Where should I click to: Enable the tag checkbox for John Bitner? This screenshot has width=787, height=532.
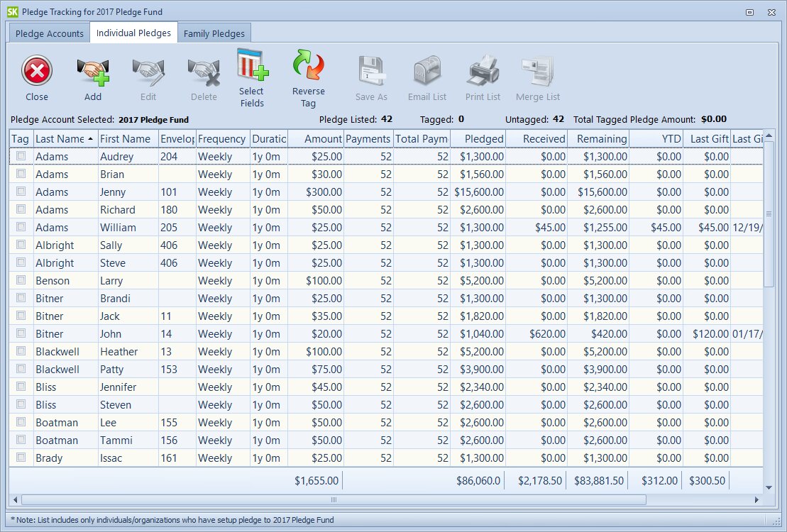(21, 333)
